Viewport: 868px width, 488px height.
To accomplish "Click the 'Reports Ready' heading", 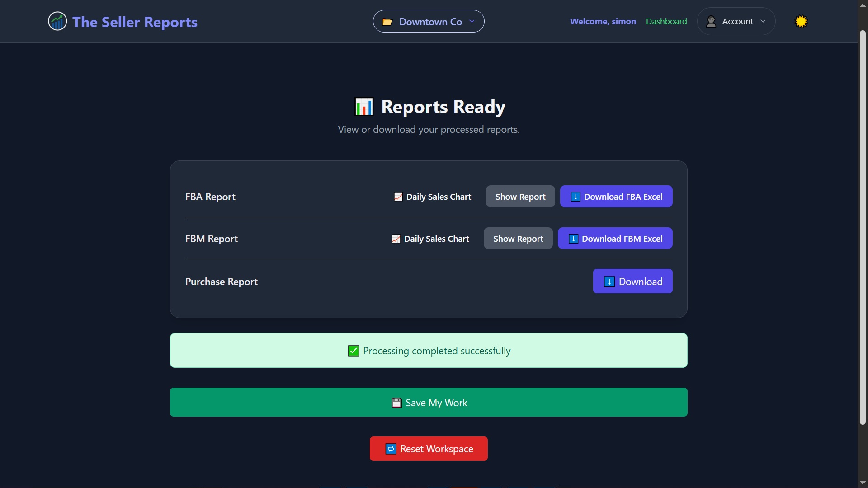I will pos(443,107).
